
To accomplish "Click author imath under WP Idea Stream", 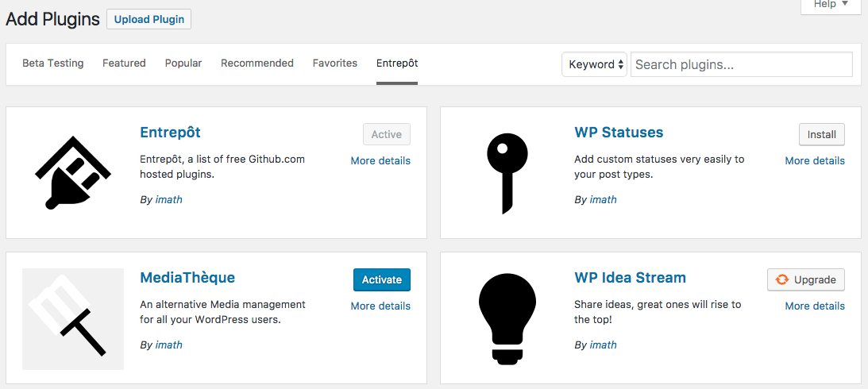I will pos(603,345).
